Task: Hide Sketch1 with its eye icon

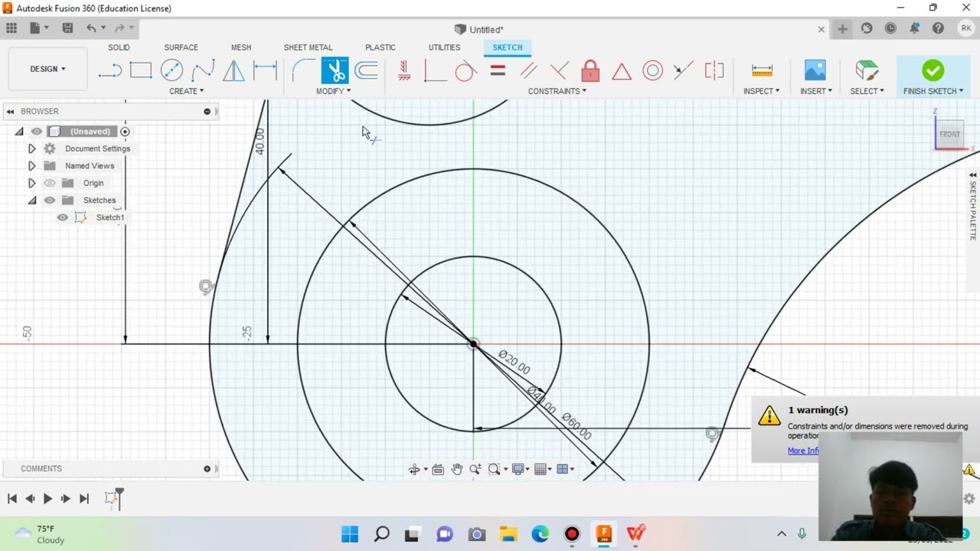Action: (x=63, y=217)
